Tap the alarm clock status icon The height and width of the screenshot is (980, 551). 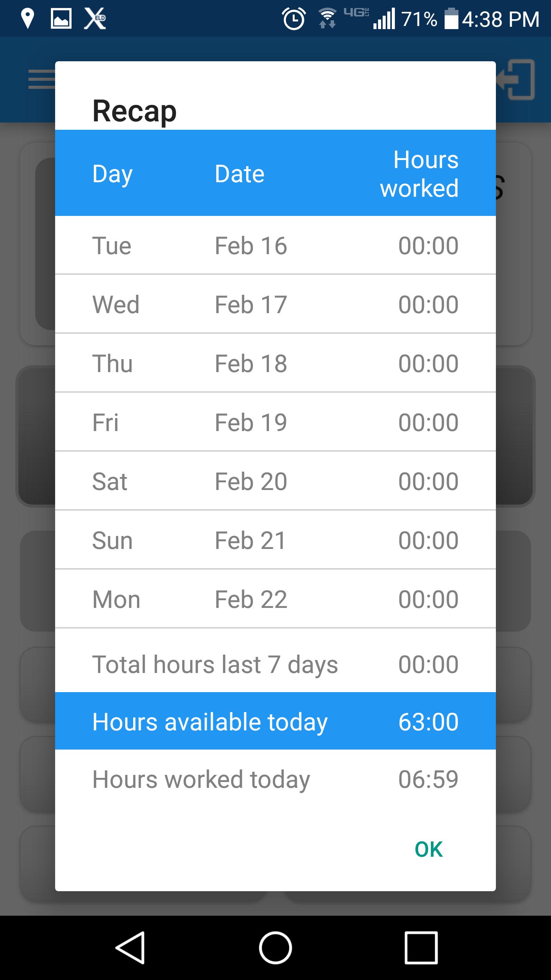click(294, 19)
